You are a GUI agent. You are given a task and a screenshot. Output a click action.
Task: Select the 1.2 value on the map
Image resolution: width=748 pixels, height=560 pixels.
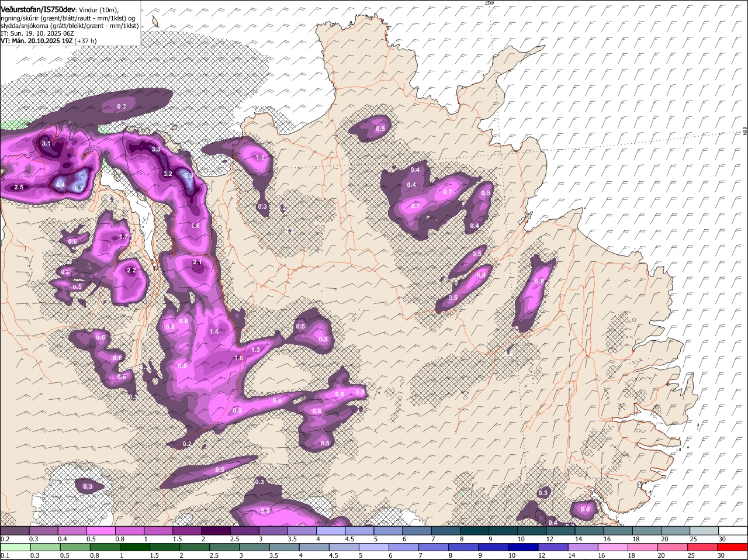261,158
